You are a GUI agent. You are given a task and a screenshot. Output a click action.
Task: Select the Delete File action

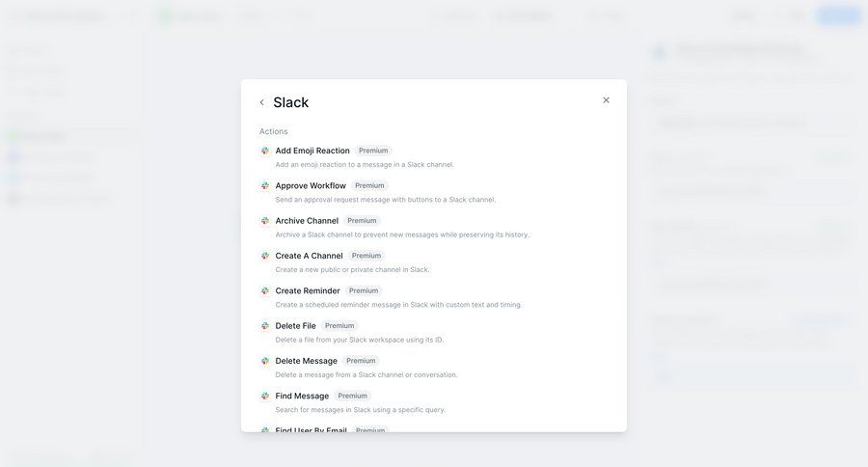296,326
